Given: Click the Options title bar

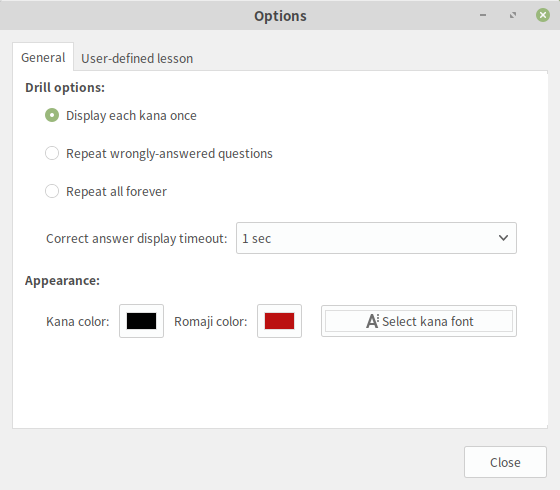Looking at the screenshot, I should point(280,16).
